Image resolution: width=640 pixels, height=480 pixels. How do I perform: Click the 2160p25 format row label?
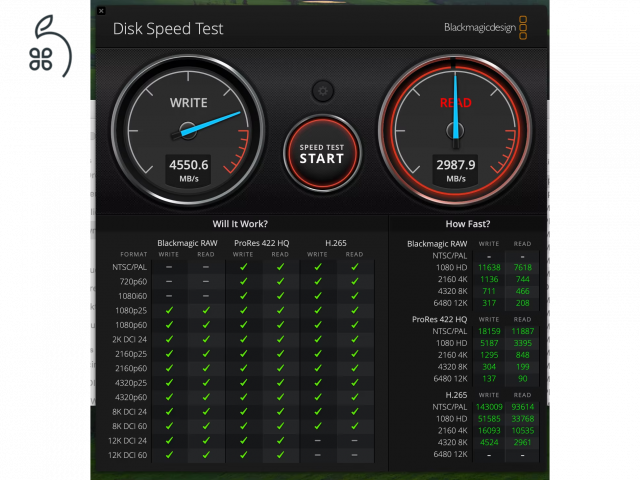(131, 354)
